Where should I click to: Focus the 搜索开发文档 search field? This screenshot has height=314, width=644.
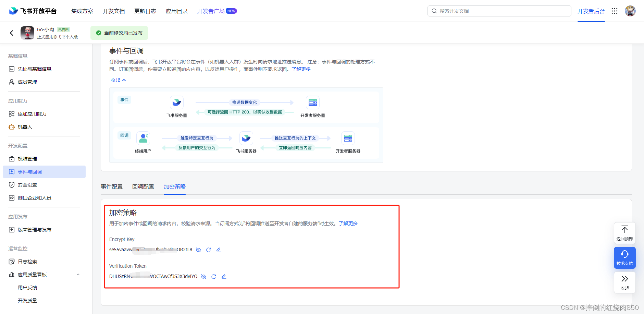(x=499, y=11)
